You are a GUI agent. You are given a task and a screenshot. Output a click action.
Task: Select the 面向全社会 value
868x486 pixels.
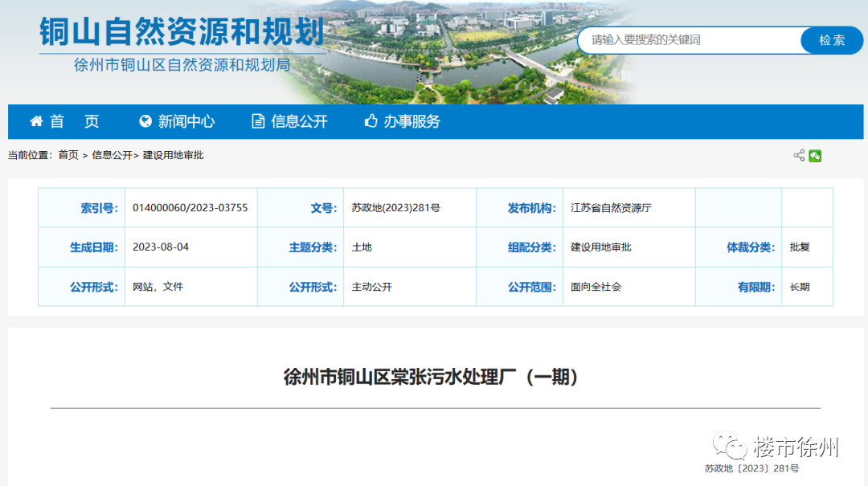pyautogui.click(x=596, y=287)
